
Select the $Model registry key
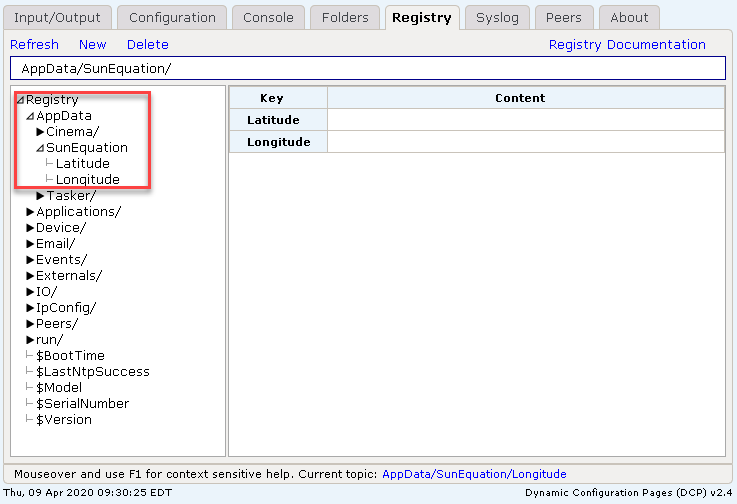coord(59,387)
